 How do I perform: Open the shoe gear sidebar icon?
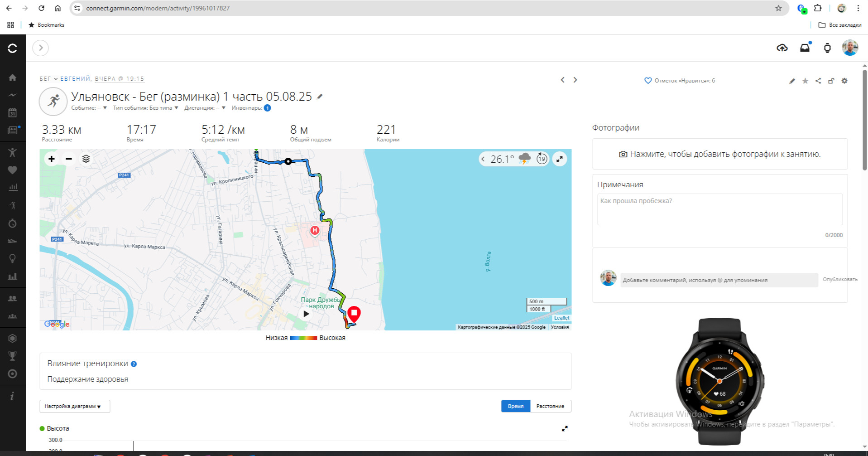(13, 241)
